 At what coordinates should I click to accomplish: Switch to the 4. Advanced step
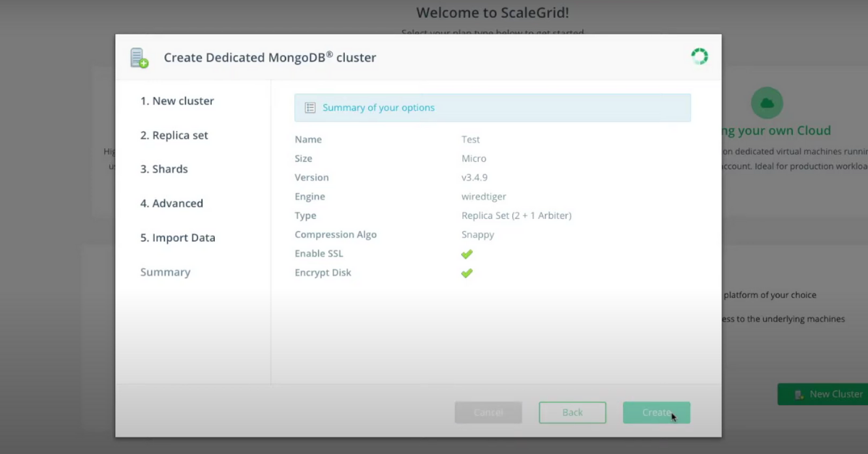[x=171, y=203]
